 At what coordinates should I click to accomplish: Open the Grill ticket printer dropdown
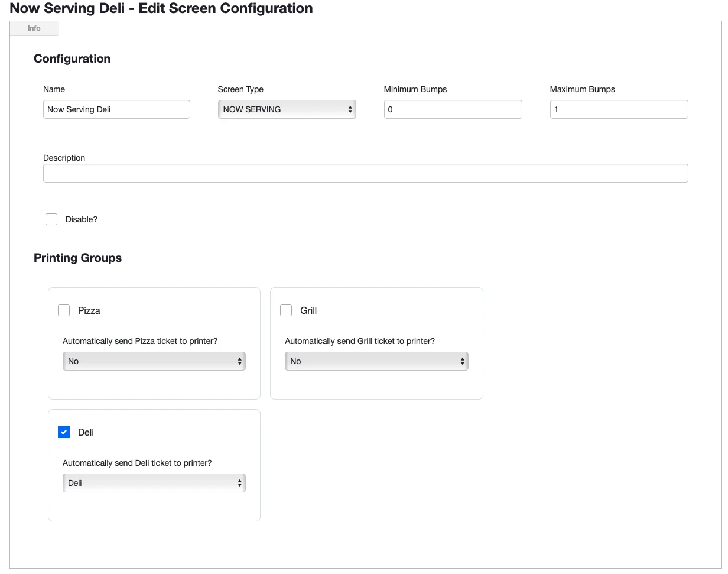(376, 361)
